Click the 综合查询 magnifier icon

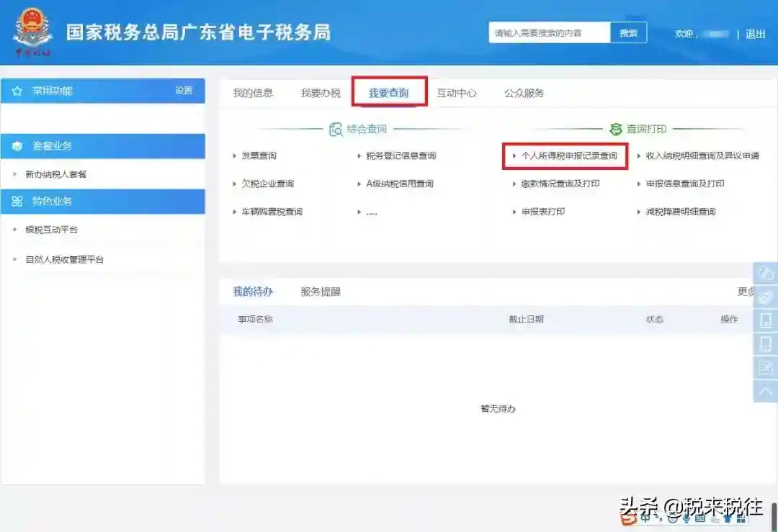pos(336,130)
